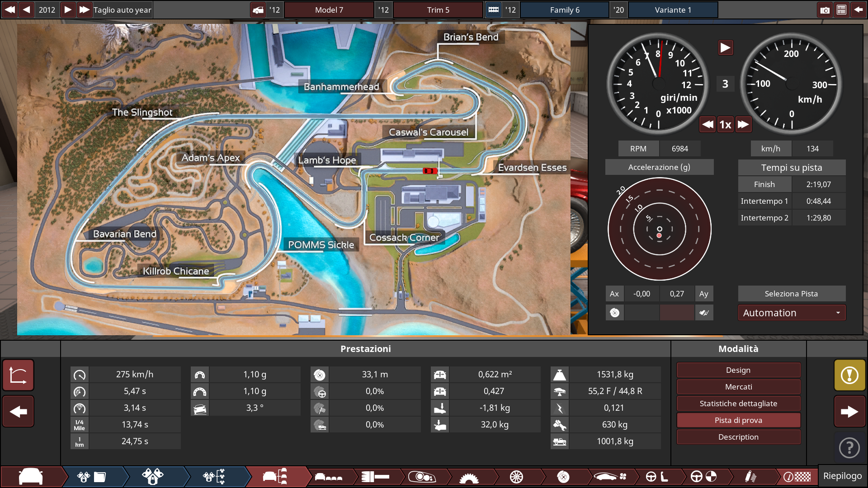This screenshot has height=488, width=868.
Task: Open the Automation track dropdown
Action: tap(792, 312)
